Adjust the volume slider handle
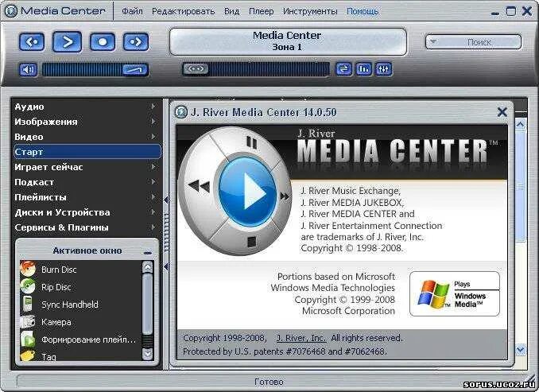Screen dimensions: 539x392 click(x=135, y=70)
